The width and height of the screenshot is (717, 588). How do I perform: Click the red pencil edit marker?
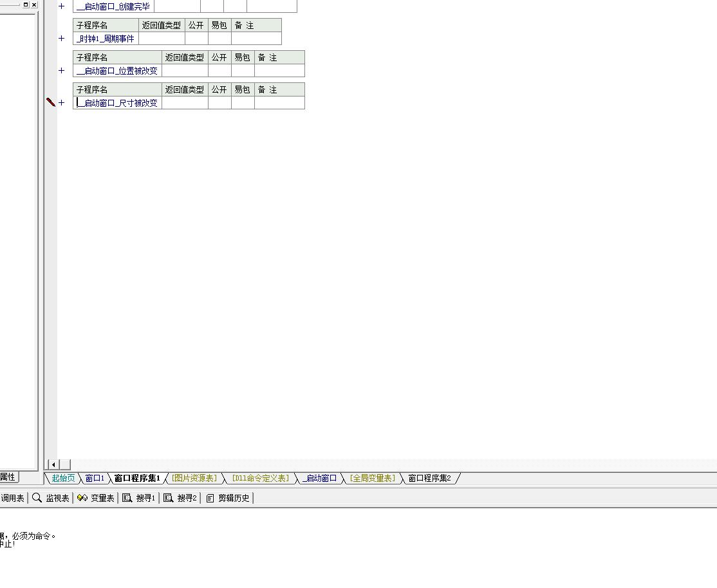[x=51, y=102]
